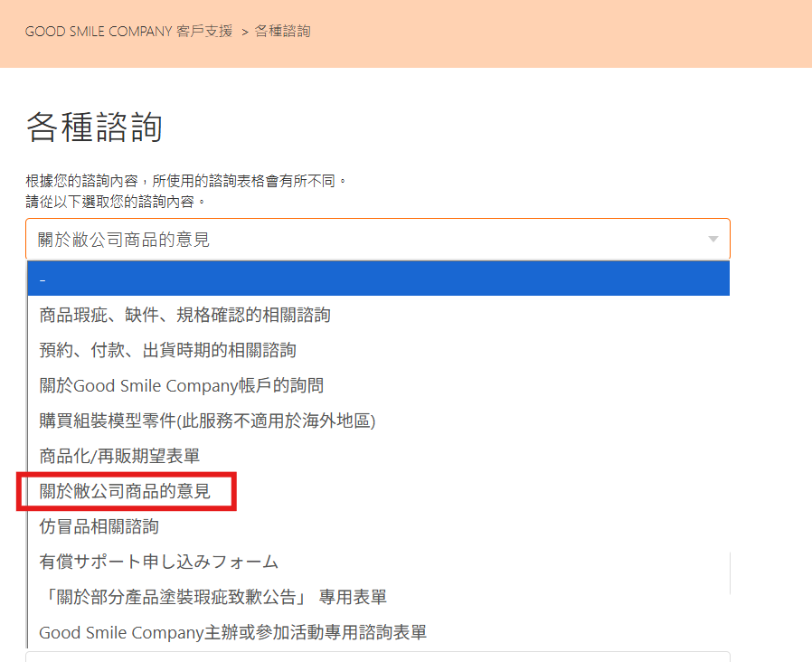Choose 購買組裝模型零件 option
The image size is (812, 662).
pyautogui.click(x=207, y=421)
